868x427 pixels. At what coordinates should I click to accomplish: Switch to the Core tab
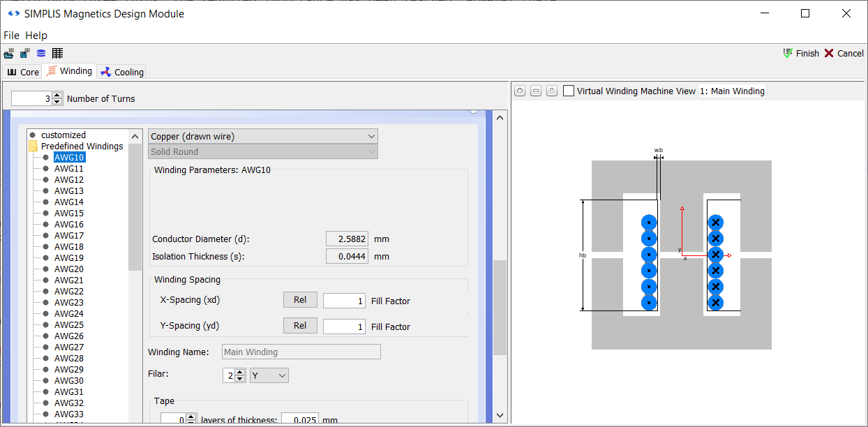(23, 72)
